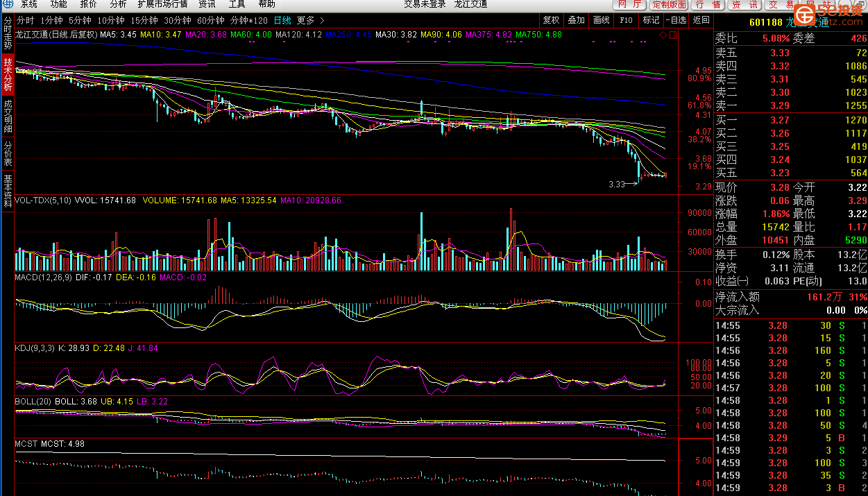
Task: Switch to the 10分钟 period tab
Action: (111, 21)
